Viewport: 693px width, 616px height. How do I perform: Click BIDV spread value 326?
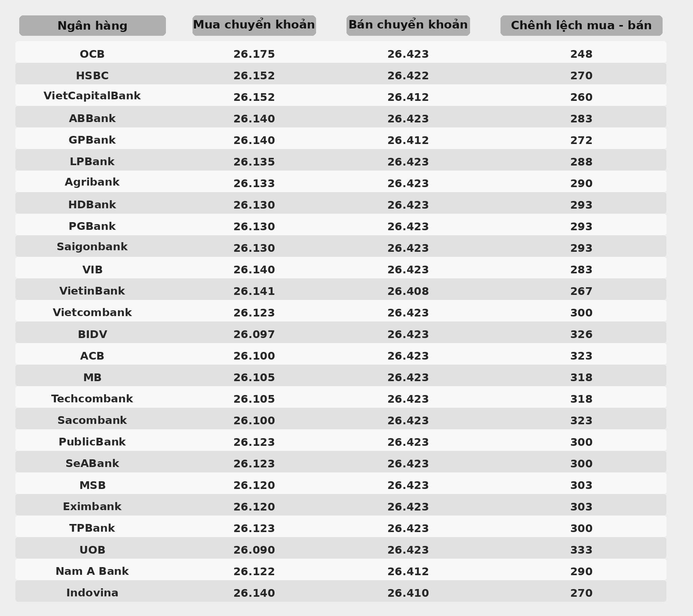click(581, 335)
